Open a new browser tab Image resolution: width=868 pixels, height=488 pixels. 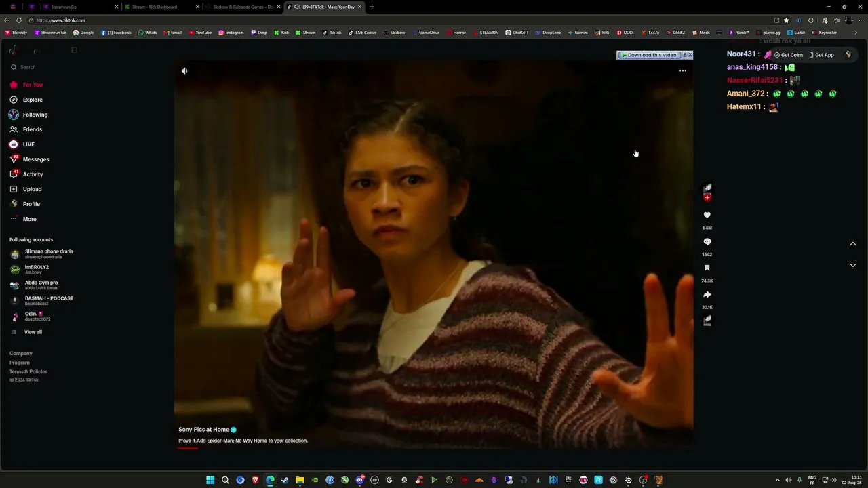tap(372, 7)
